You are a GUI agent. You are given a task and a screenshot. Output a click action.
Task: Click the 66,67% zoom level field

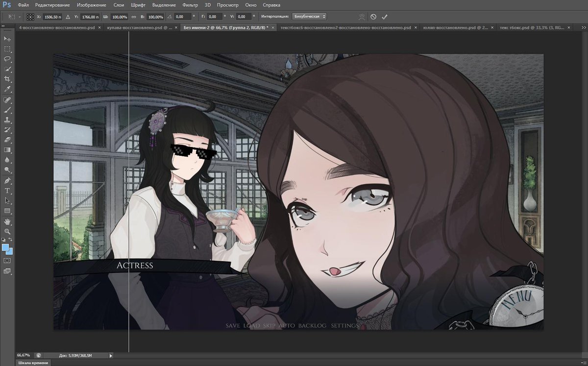pos(24,355)
